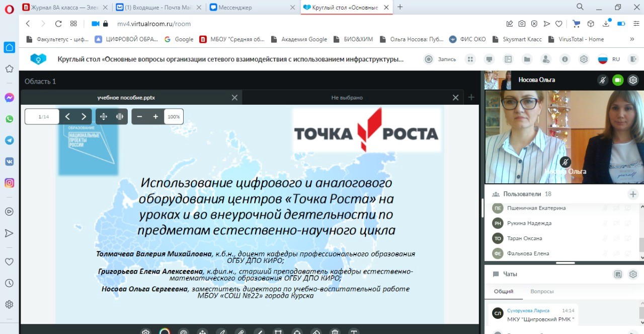Switch to the Общий chat tab

pos(504,291)
